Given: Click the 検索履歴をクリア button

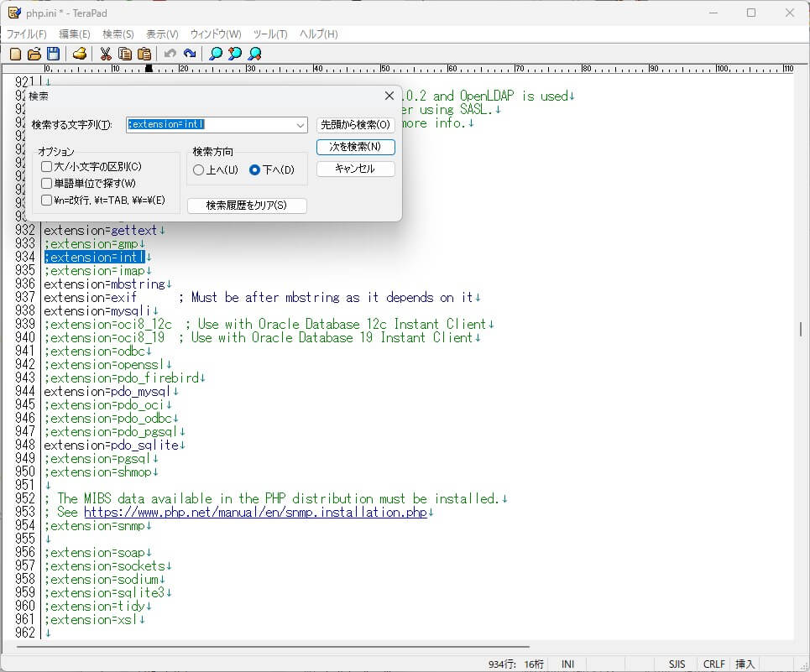Looking at the screenshot, I should [x=247, y=206].
